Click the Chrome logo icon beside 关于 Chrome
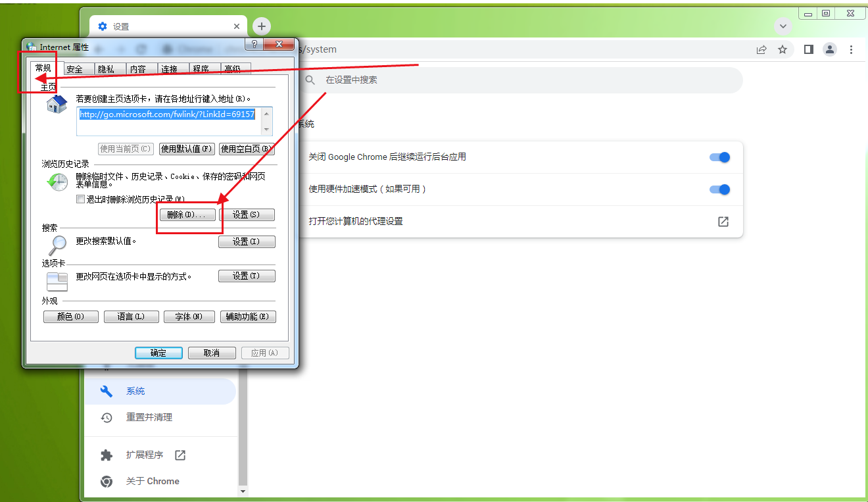Screen dimensions: 868x502 [107, 481]
